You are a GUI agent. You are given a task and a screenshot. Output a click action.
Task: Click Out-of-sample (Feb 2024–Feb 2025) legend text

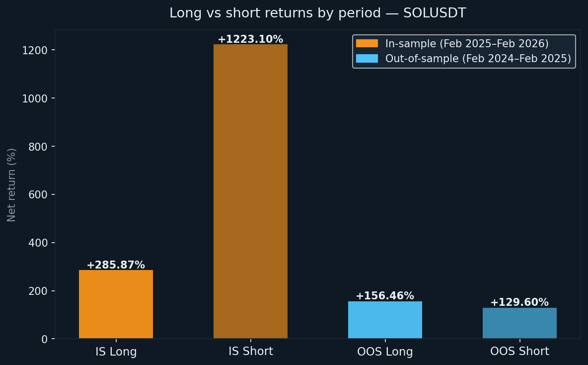tap(478, 59)
